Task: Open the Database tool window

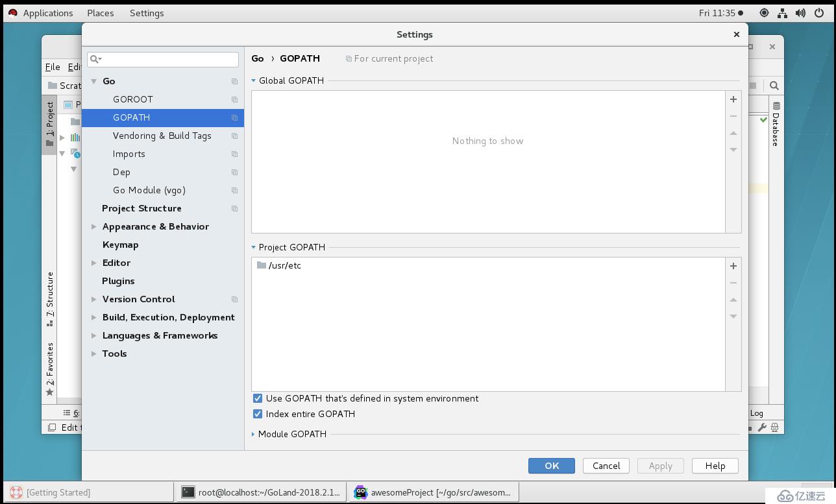Action: (776, 123)
